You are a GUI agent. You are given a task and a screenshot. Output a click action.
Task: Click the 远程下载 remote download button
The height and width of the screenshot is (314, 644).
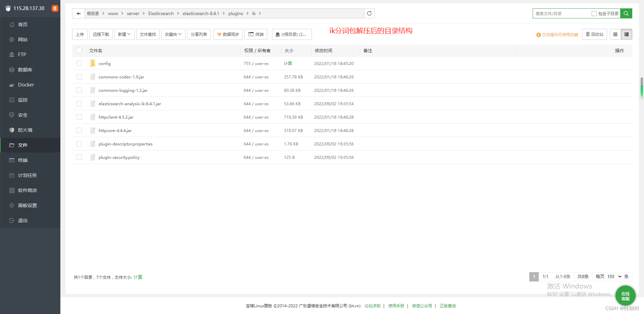tap(101, 34)
